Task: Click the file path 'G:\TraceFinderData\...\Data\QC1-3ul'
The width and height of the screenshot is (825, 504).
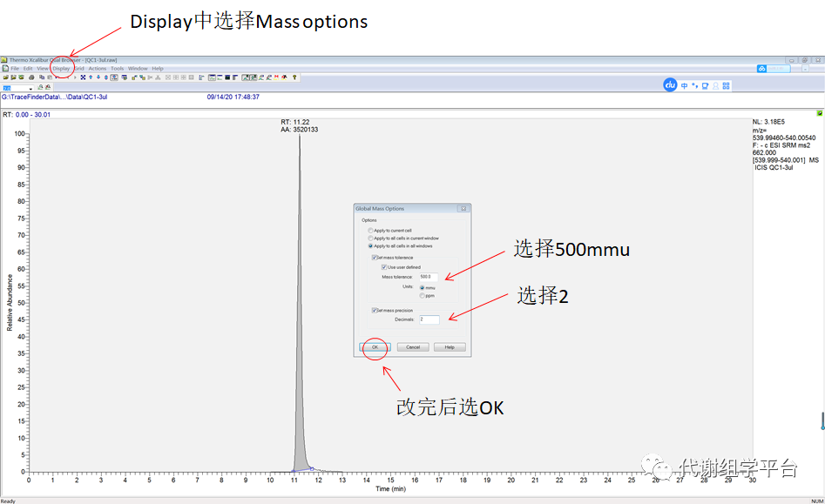Action: (54, 97)
